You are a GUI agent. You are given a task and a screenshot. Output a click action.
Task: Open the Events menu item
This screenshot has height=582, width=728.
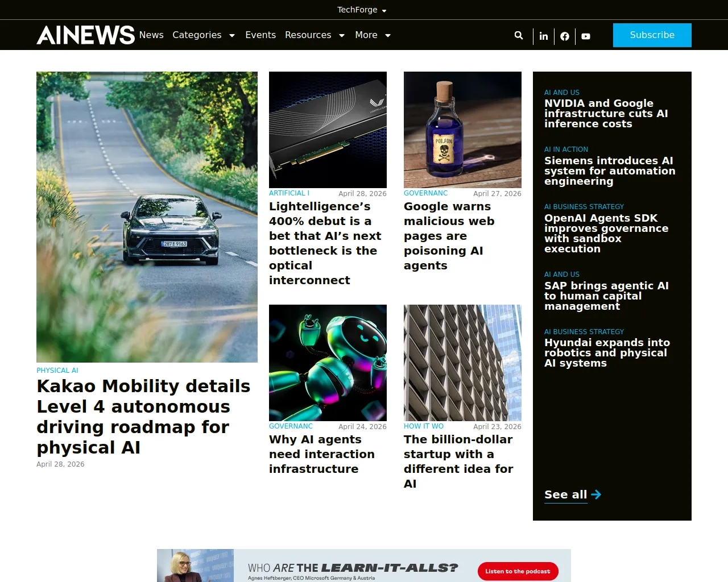tap(260, 35)
